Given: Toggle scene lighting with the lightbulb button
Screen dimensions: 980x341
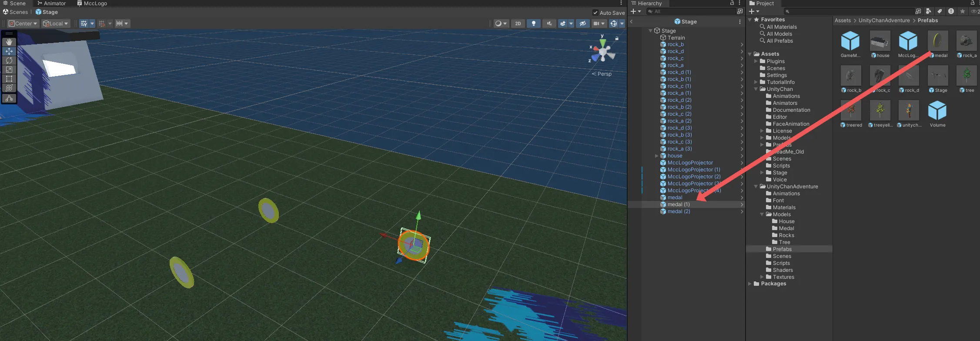Looking at the screenshot, I should (x=534, y=23).
